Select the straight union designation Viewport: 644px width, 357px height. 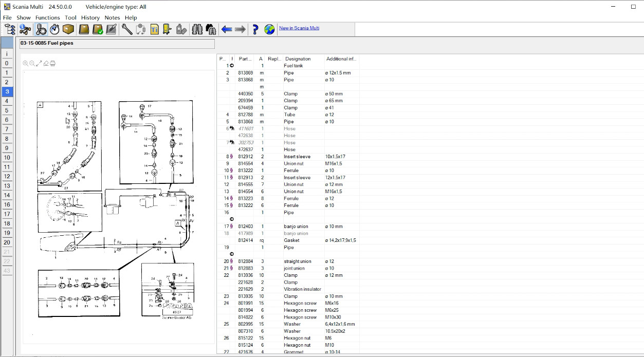[298, 261]
